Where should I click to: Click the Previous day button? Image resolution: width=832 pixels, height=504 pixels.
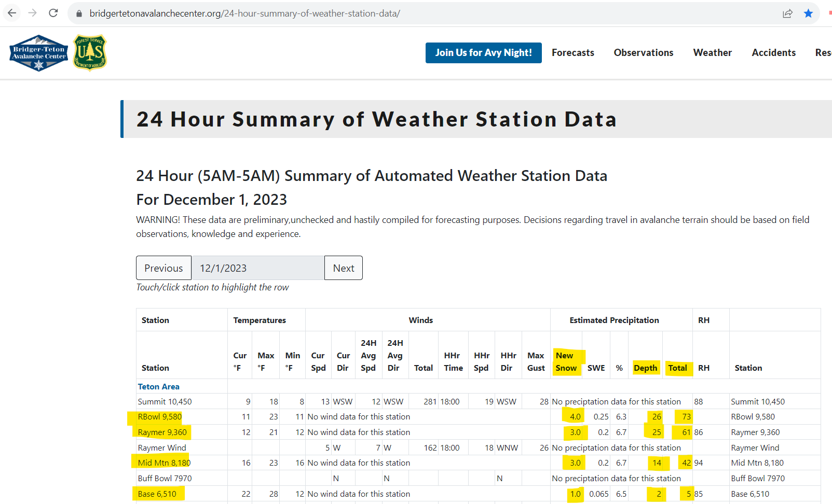click(163, 268)
